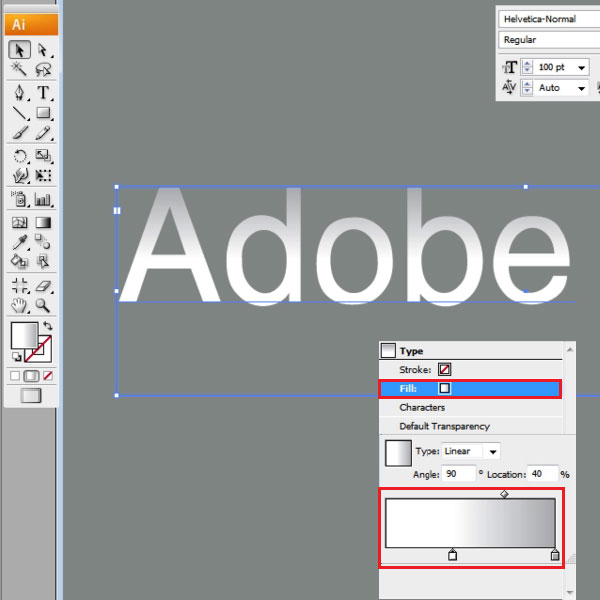Image resolution: width=600 pixels, height=600 pixels.
Task: Select the Paintbrush tool
Action: click(20, 132)
